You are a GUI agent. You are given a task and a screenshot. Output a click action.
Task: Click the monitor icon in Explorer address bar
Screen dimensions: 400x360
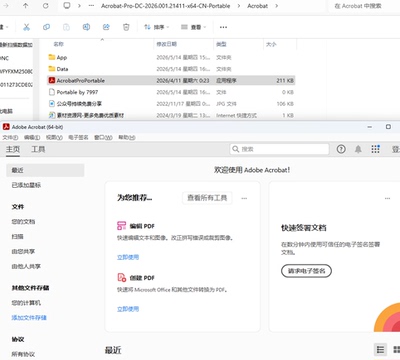tap(67, 6)
